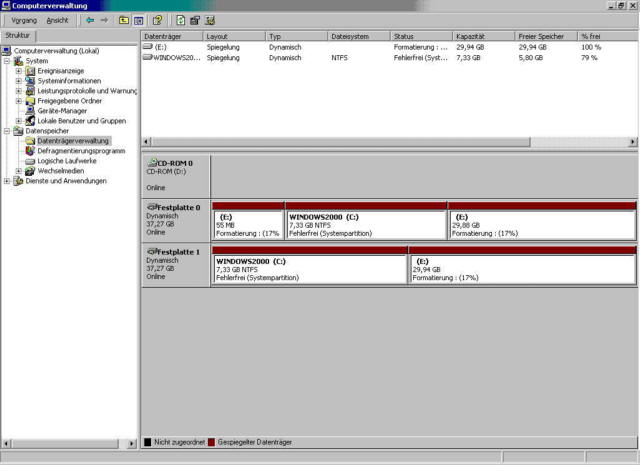Click the CD-ROM 0 disk icon
This screenshot has height=465, width=640.
(152, 162)
